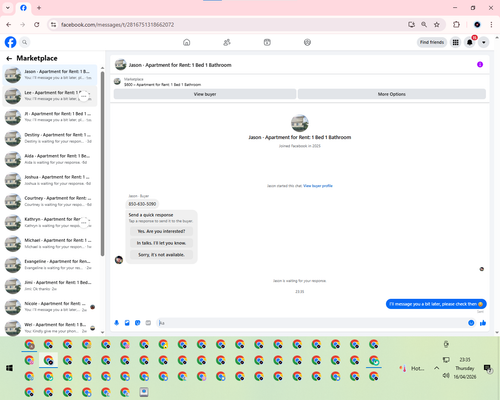Open the Aida apartment conversation
The height and width of the screenshot is (400, 500).
click(x=50, y=159)
